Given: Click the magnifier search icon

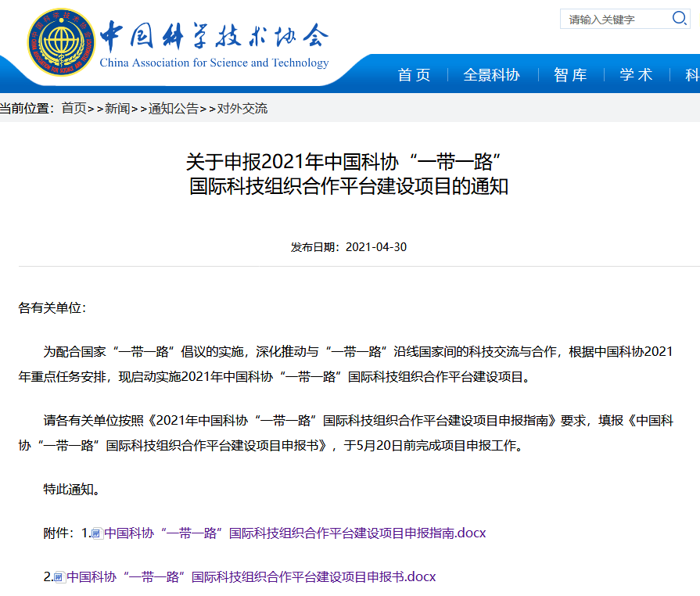Looking at the screenshot, I should pyautogui.click(x=679, y=18).
